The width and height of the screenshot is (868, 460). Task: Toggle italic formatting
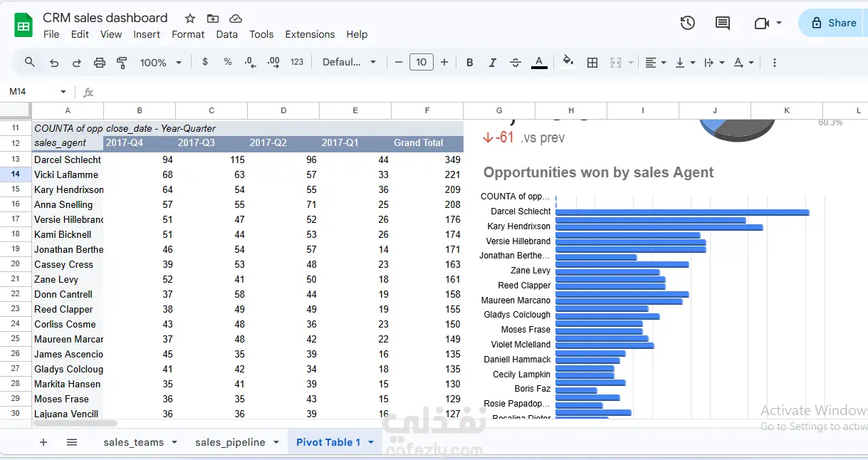[492, 63]
